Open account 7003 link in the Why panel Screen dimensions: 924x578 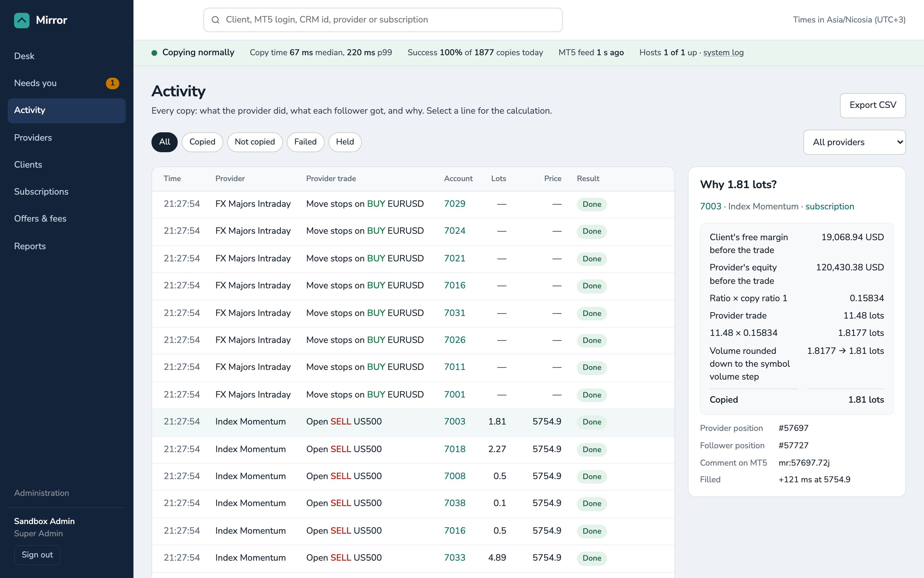[710, 206]
